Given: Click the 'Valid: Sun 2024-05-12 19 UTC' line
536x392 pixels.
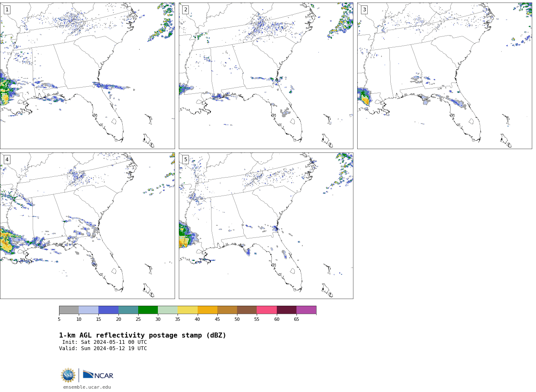Looking at the screenshot, I should (103, 348).
